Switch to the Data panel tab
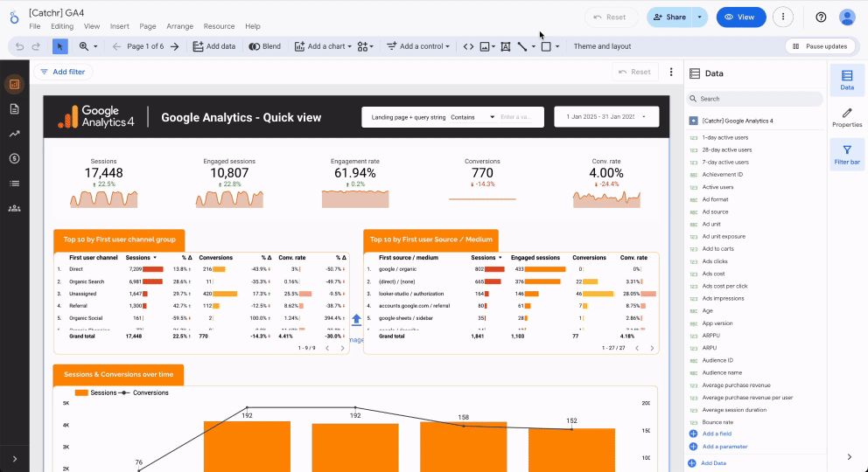 [847, 80]
